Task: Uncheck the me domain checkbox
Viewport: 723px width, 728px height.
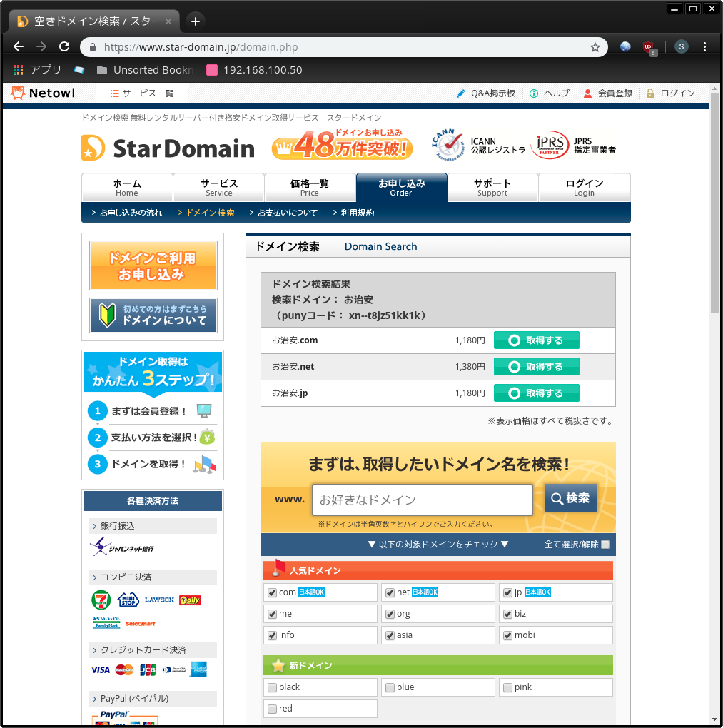Action: pos(272,615)
